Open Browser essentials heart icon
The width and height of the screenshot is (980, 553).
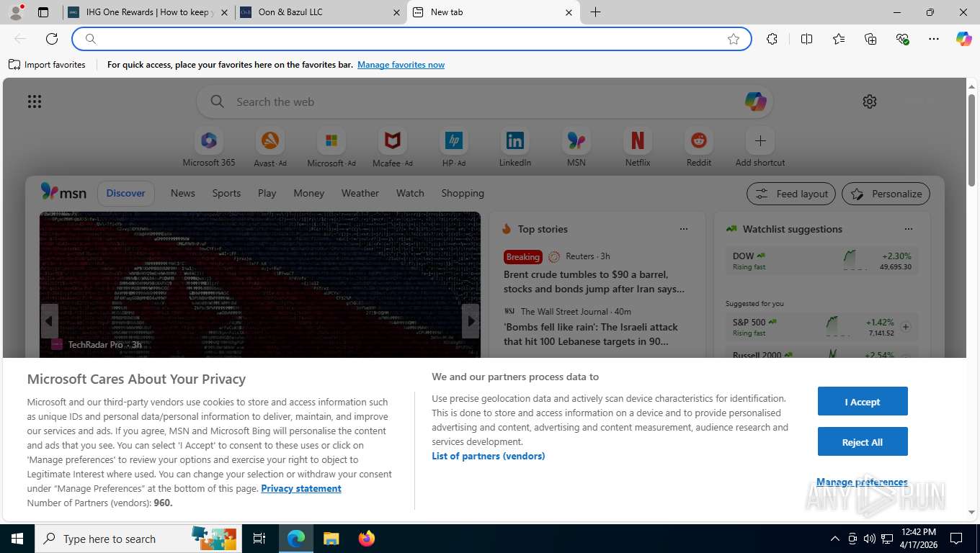902,39
